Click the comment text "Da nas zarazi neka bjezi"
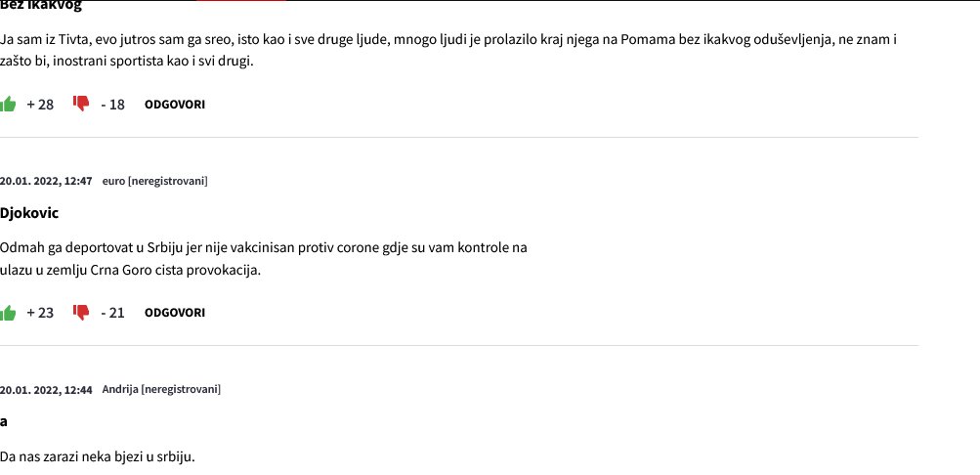The image size is (980, 475). click(x=98, y=456)
